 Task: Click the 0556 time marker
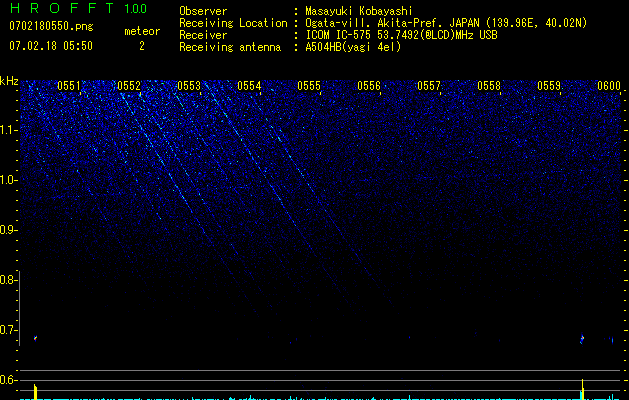(369, 86)
